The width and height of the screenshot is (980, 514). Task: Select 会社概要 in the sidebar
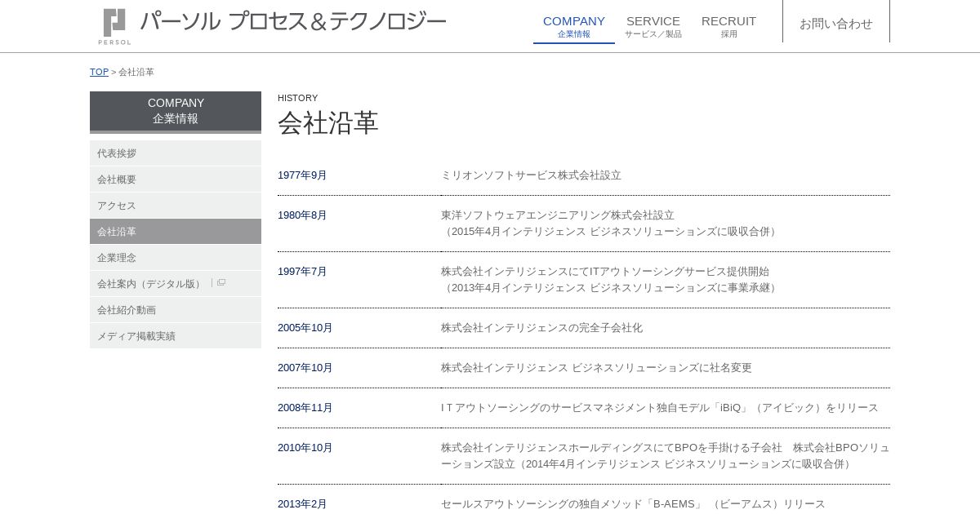point(176,179)
